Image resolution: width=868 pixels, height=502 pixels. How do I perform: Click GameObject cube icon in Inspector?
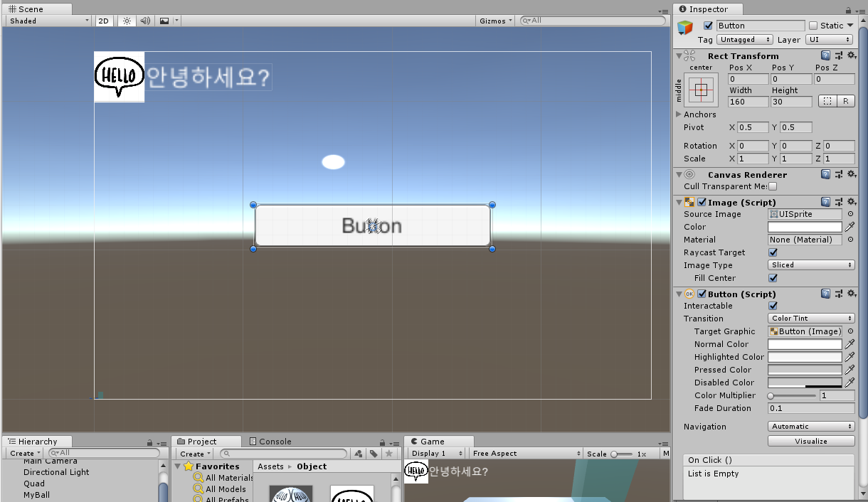pyautogui.click(x=685, y=28)
